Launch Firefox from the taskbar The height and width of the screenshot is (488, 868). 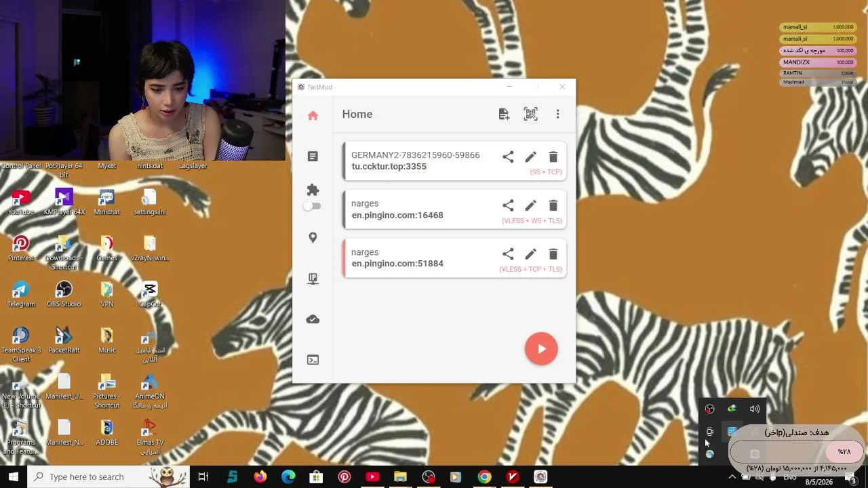(260, 476)
